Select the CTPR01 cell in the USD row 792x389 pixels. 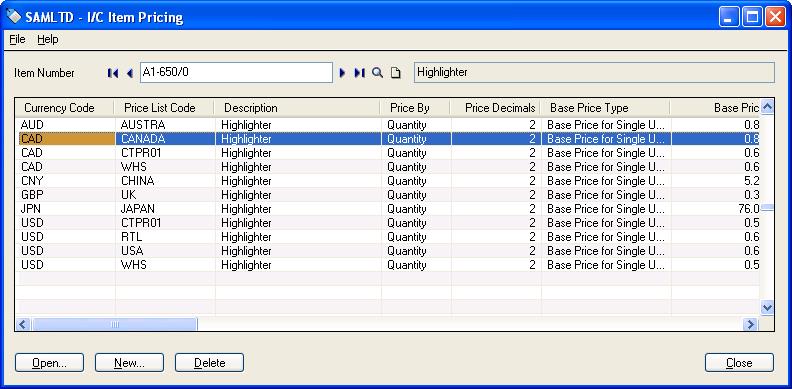click(x=166, y=223)
